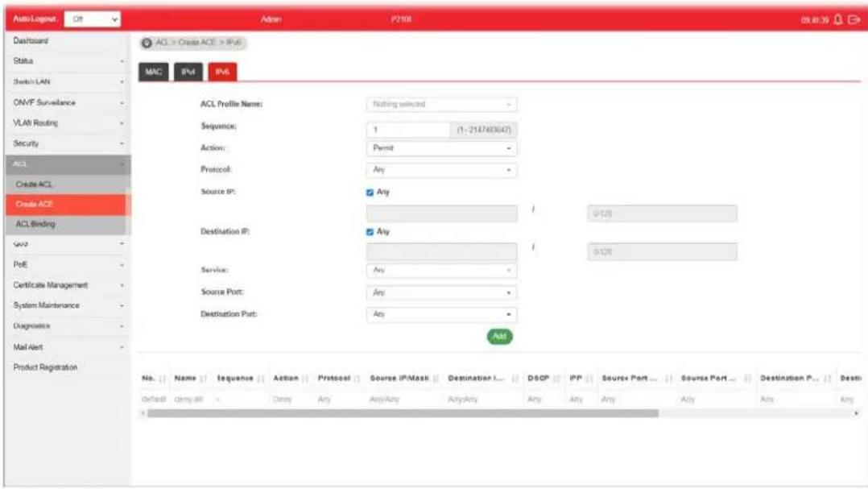This screenshot has height=489, width=868.
Task: Sort table by Protocol column icon
Action: pyautogui.click(x=357, y=379)
